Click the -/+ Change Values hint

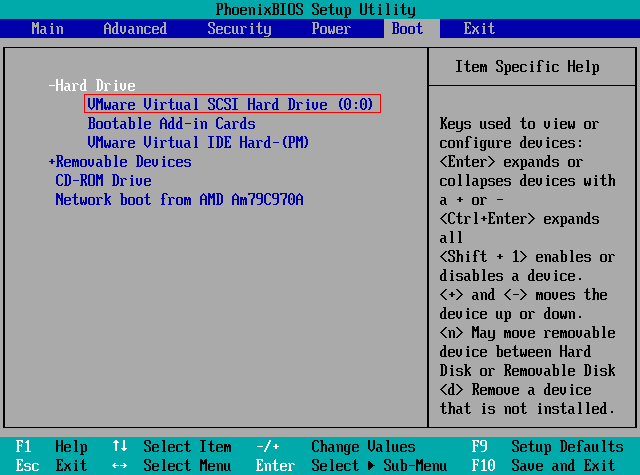point(336,446)
